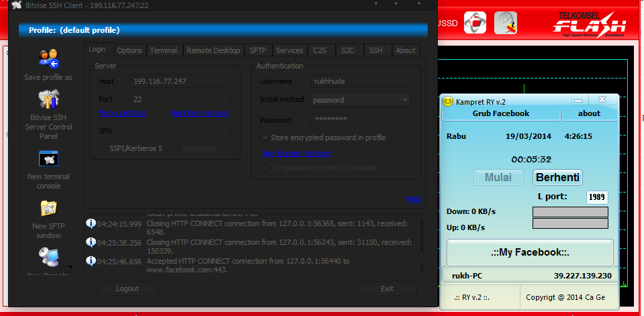Screen dimensions: 644x316
Task: Click Accepted HTTP CONNECT www.facebook.com log line
Action: (x=248, y=266)
